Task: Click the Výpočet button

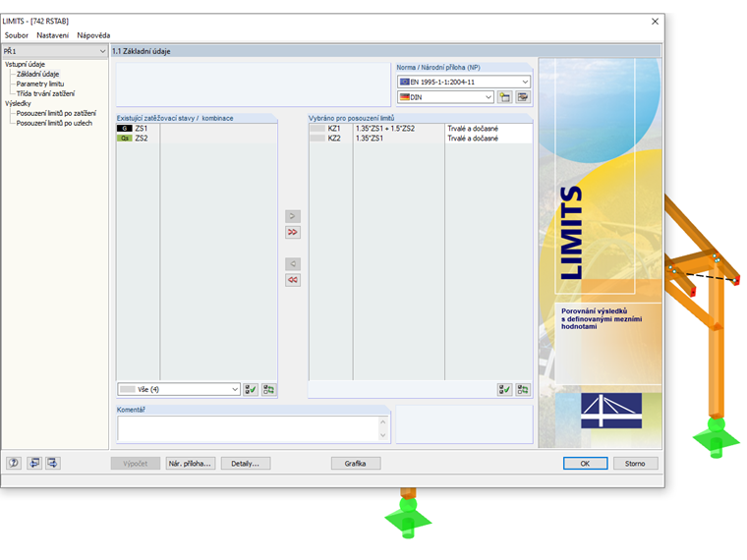Action: point(136,464)
